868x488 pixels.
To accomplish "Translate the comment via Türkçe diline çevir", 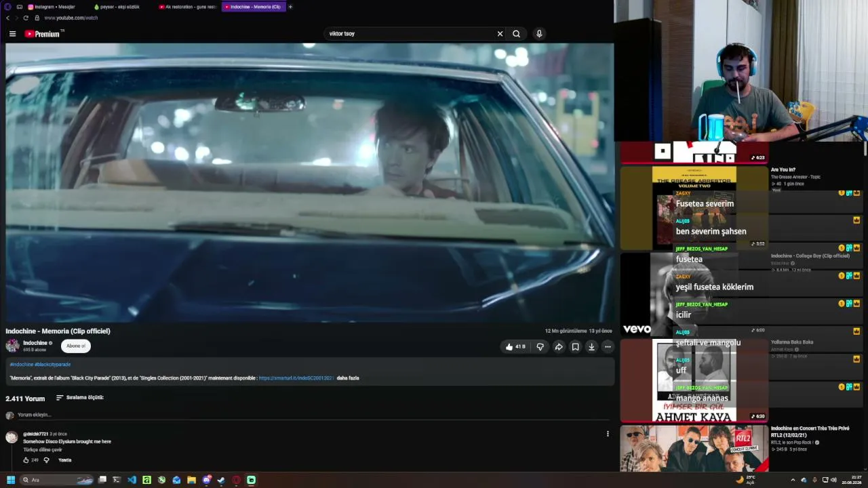I will coord(43,450).
